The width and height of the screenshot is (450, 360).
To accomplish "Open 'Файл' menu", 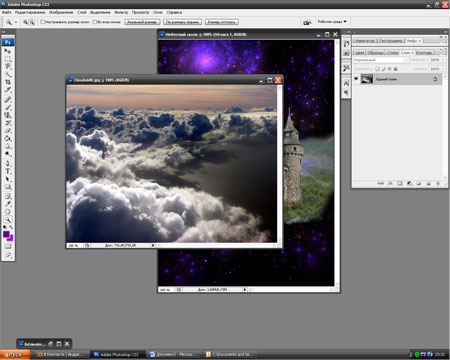I will pyautogui.click(x=7, y=12).
